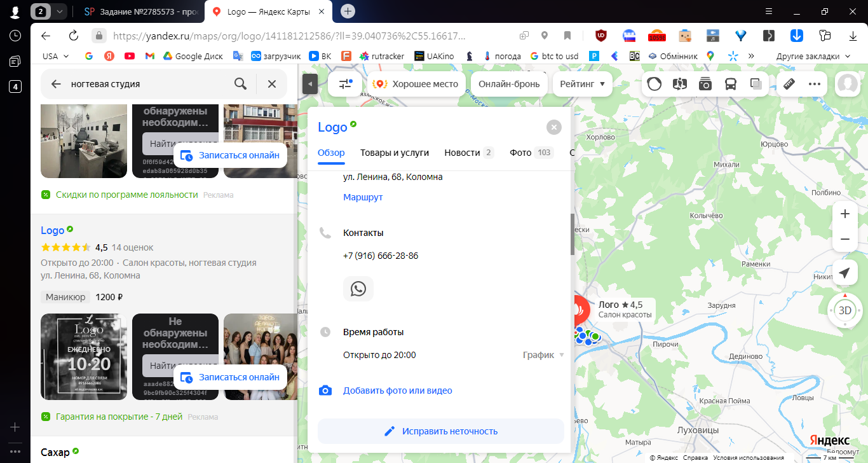Image resolution: width=868 pixels, height=463 pixels.
Task: Click the Лого map marker pin
Action: tap(580, 309)
